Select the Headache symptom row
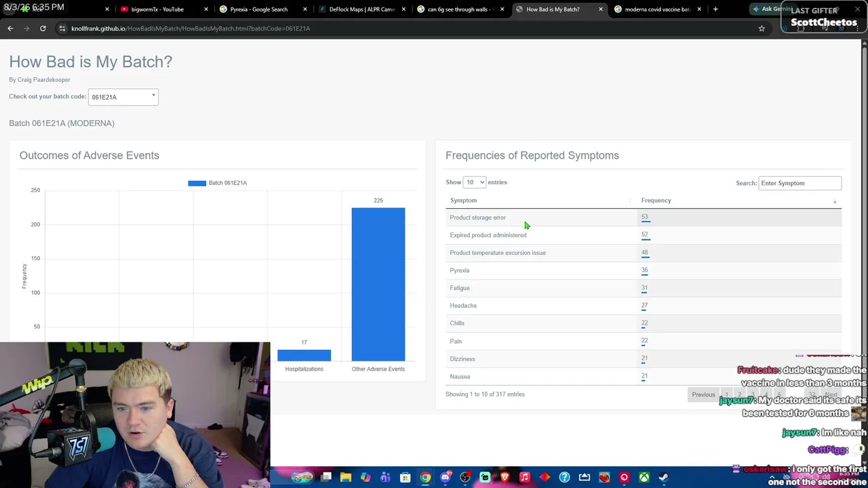Image resolution: width=868 pixels, height=488 pixels. click(643, 306)
